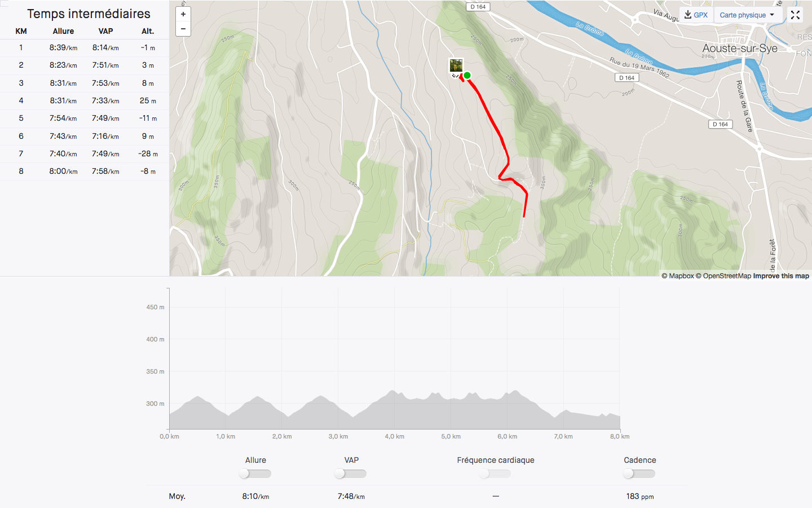Open the Mapbox attribution link
Image resolution: width=812 pixels, height=508 pixels.
tap(678, 276)
